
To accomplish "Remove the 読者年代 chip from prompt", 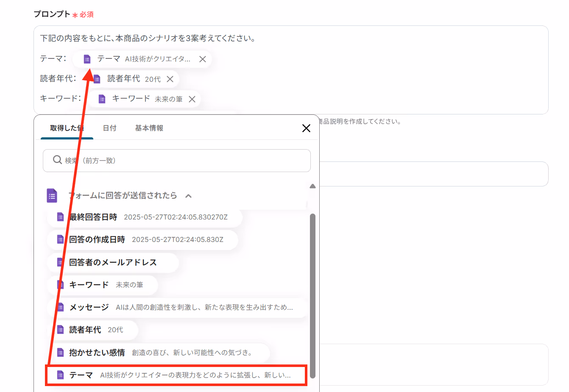I will [170, 79].
